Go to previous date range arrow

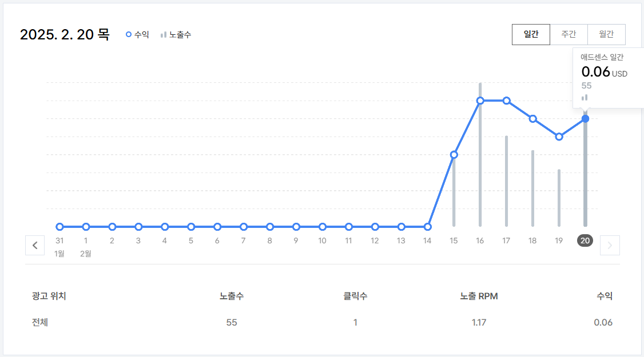35,246
